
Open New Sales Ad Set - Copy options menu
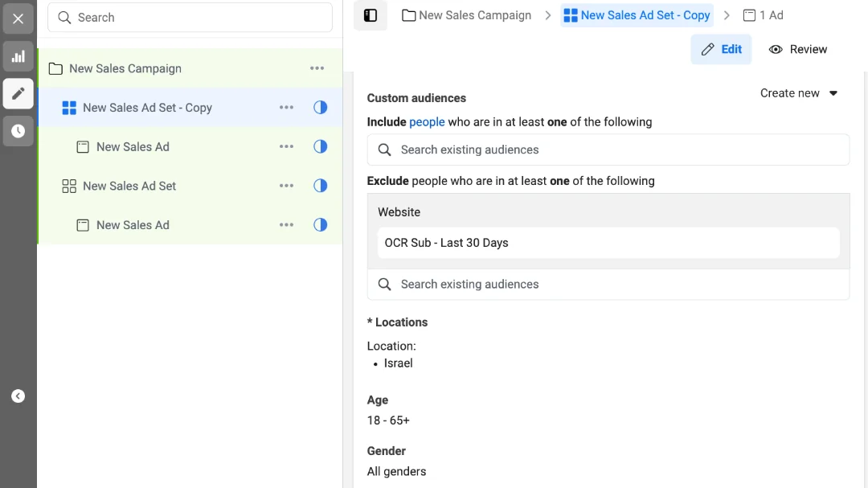tap(286, 108)
